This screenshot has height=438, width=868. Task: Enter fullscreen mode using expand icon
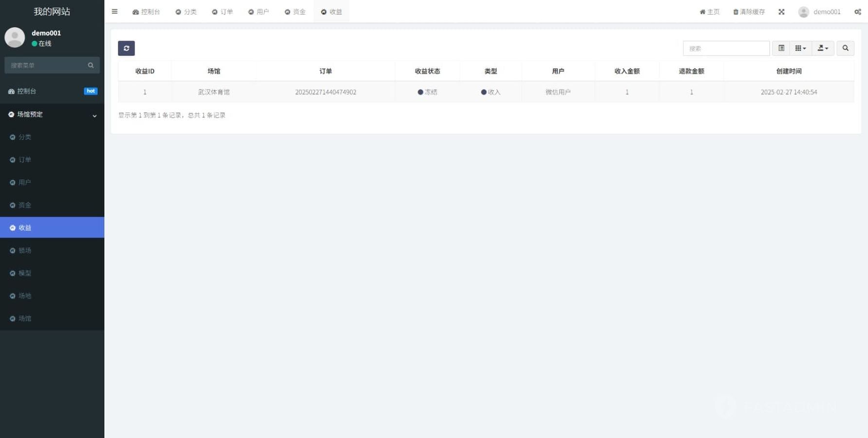point(781,12)
